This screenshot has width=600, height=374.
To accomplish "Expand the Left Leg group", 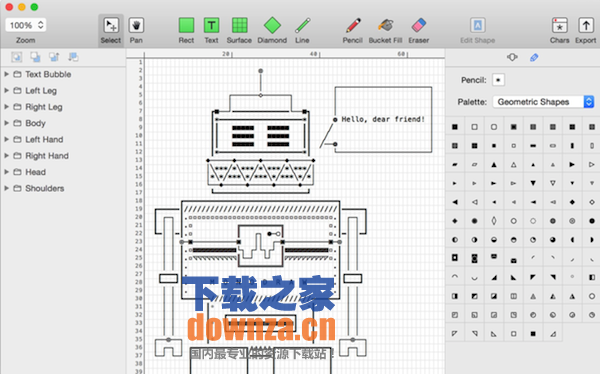I will (x=7, y=90).
